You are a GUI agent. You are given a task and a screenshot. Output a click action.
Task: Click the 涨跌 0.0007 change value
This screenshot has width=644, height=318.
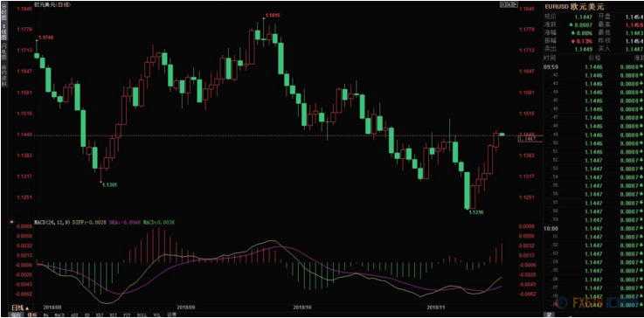(582, 25)
